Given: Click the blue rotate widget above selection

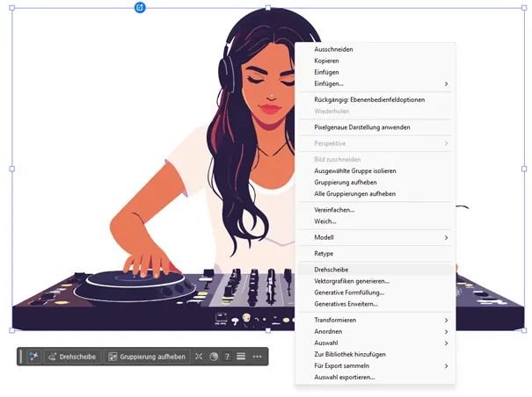Looking at the screenshot, I should [x=140, y=8].
